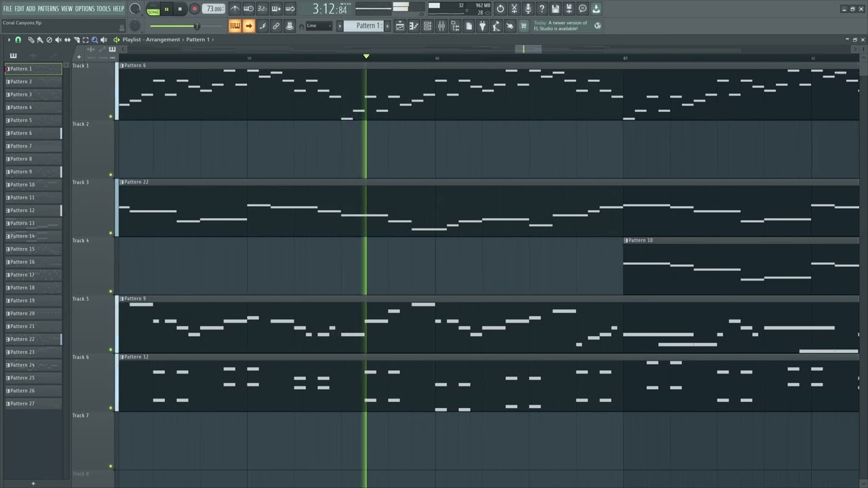Pause playback with the pause button
This screenshot has height=488, width=868.
pos(167,9)
